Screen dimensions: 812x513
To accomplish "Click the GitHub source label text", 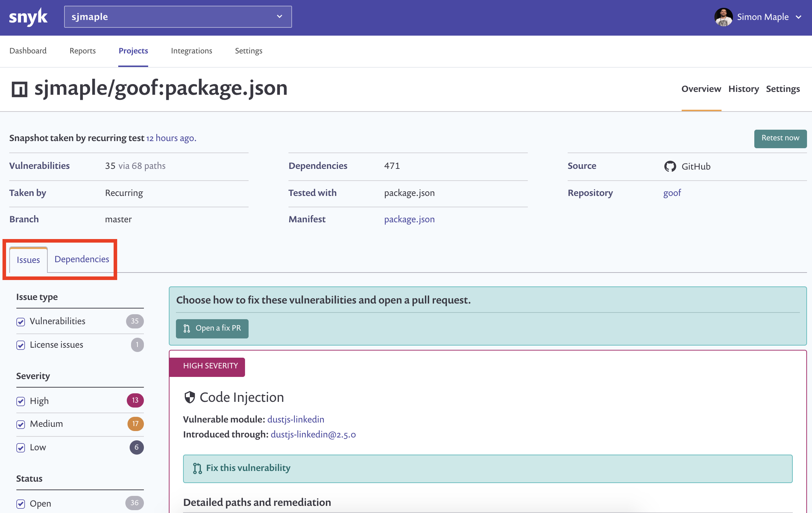I will click(x=696, y=166).
